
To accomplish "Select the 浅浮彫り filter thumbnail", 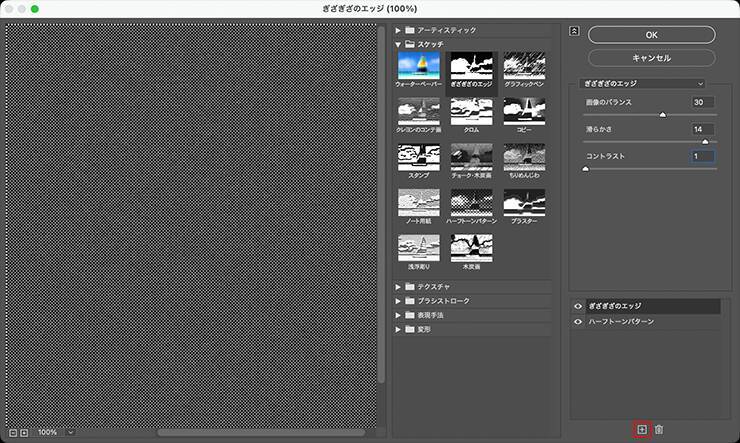I will [419, 248].
